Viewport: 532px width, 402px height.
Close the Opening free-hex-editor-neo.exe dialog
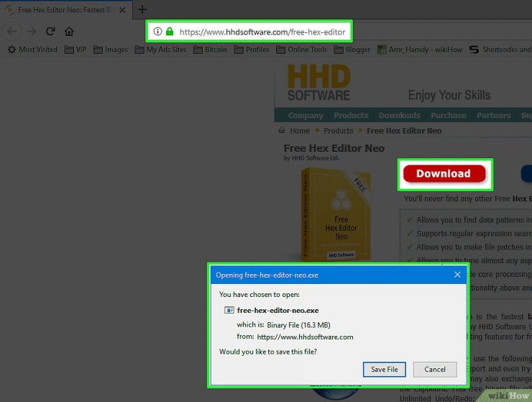[457, 275]
